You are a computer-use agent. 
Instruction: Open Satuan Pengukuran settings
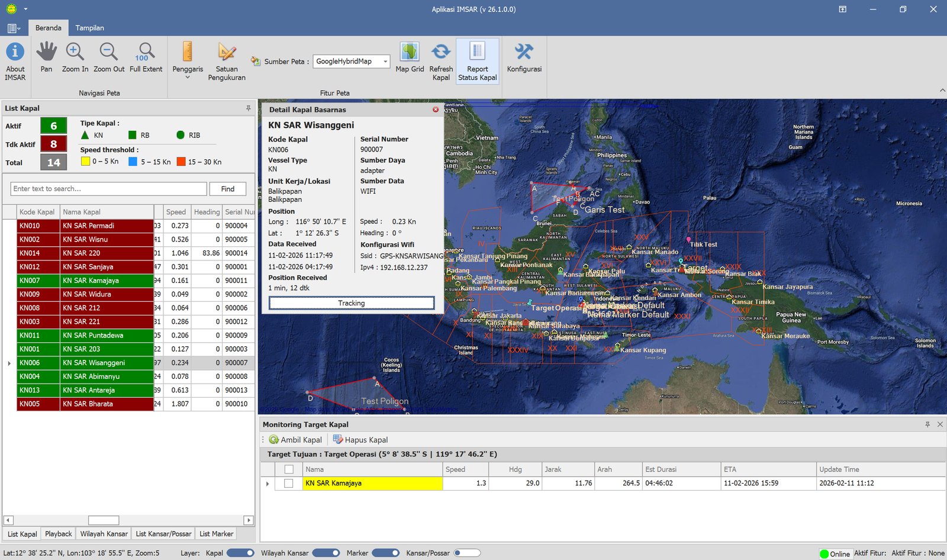tap(227, 61)
